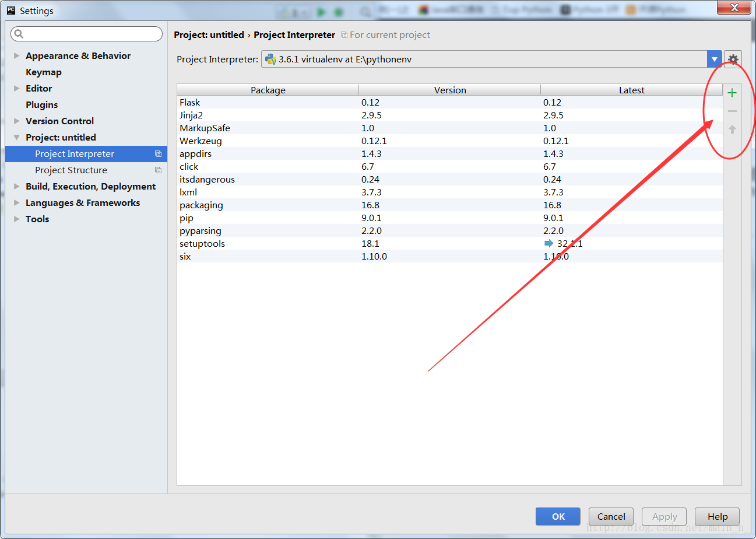The width and height of the screenshot is (756, 539).
Task: Select the Werkzeug package row
Action: coord(450,141)
